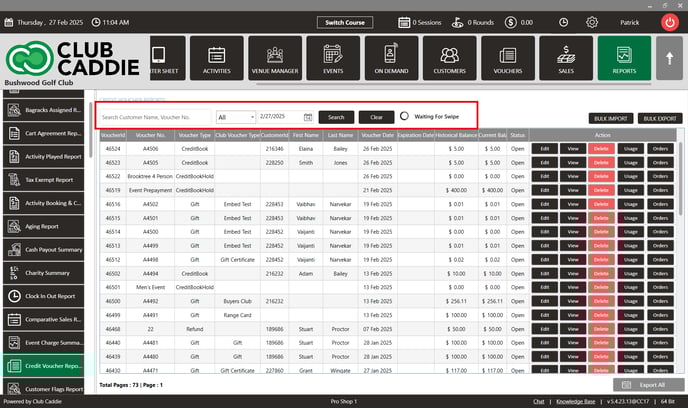
Task: Click the Export All button
Action: [x=649, y=385]
